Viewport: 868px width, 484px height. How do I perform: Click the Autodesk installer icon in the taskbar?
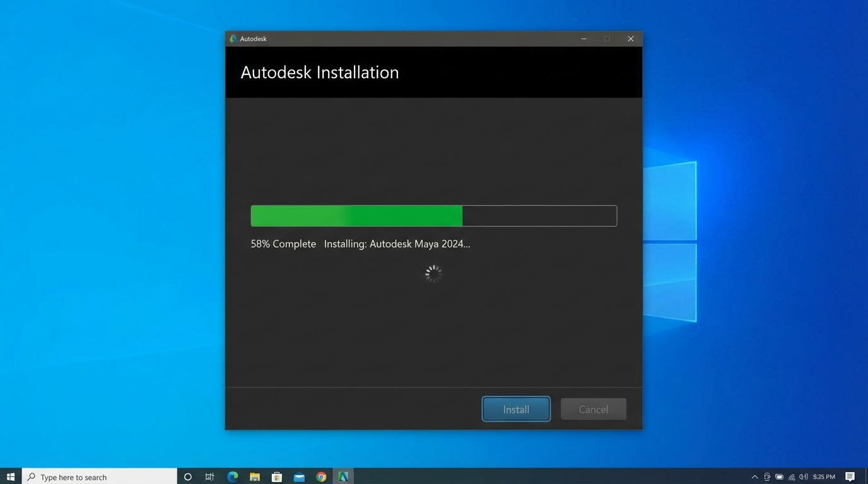tap(343, 476)
